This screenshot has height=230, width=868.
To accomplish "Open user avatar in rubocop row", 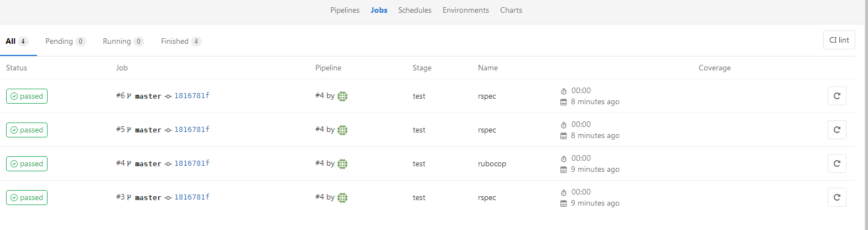I will click(x=342, y=163).
